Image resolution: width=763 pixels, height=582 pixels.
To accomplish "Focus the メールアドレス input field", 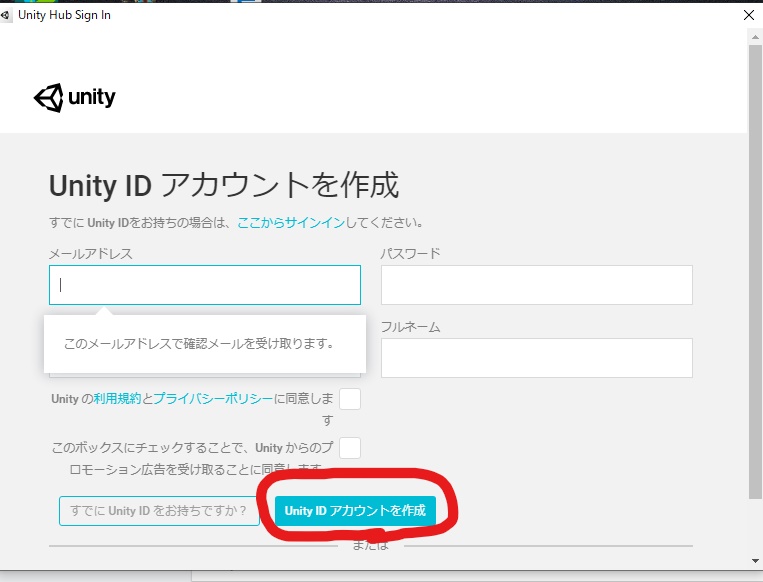I will tap(205, 285).
